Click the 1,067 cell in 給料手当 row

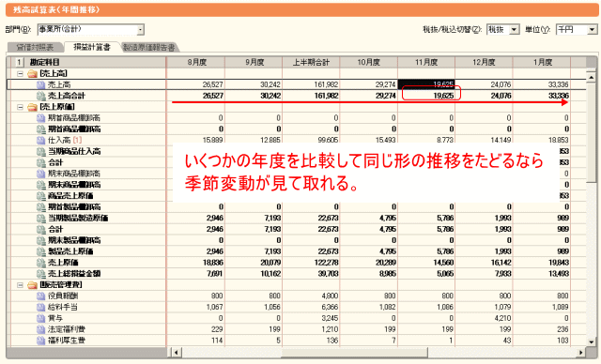[196, 307]
